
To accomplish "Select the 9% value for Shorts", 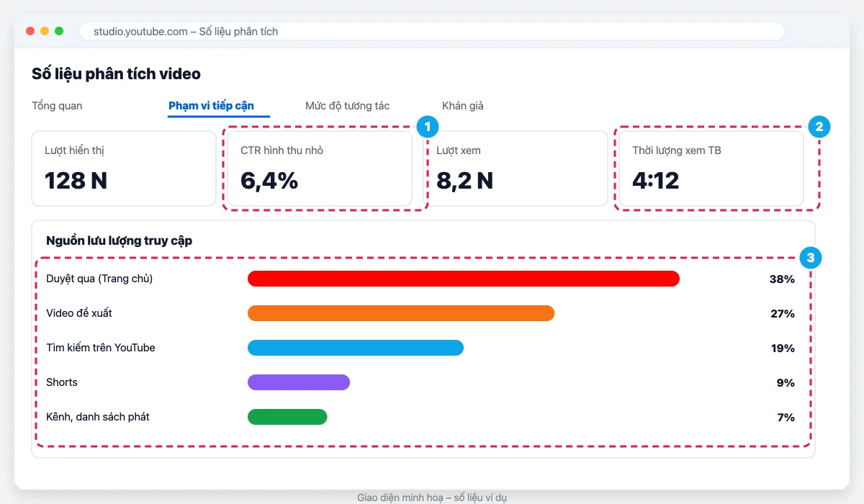I will click(786, 383).
